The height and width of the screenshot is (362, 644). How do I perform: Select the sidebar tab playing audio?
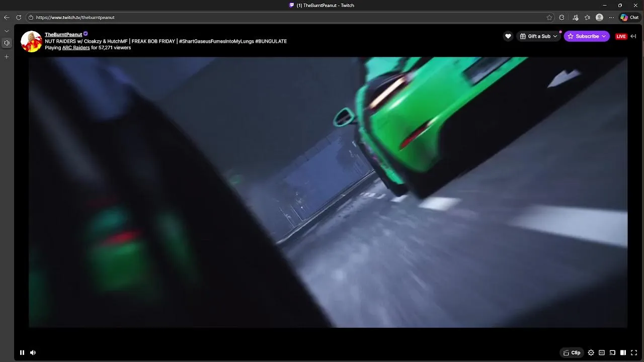(x=7, y=43)
